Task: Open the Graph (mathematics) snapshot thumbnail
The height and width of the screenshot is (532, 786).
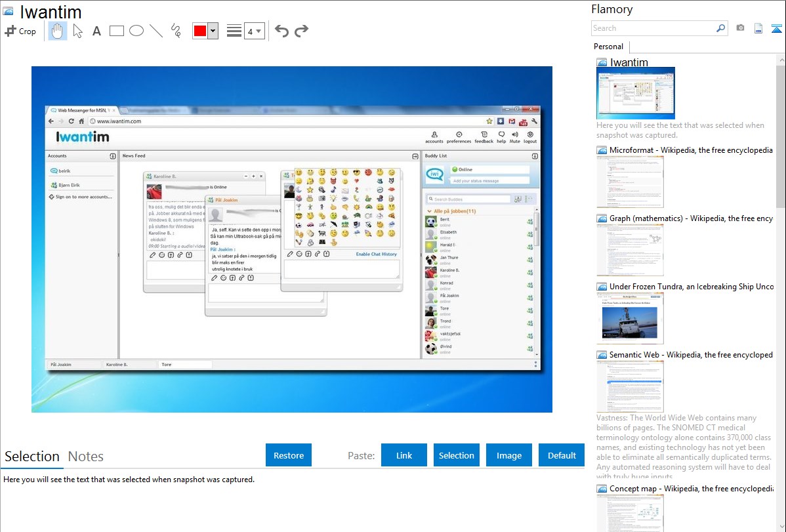Action: tap(630, 250)
